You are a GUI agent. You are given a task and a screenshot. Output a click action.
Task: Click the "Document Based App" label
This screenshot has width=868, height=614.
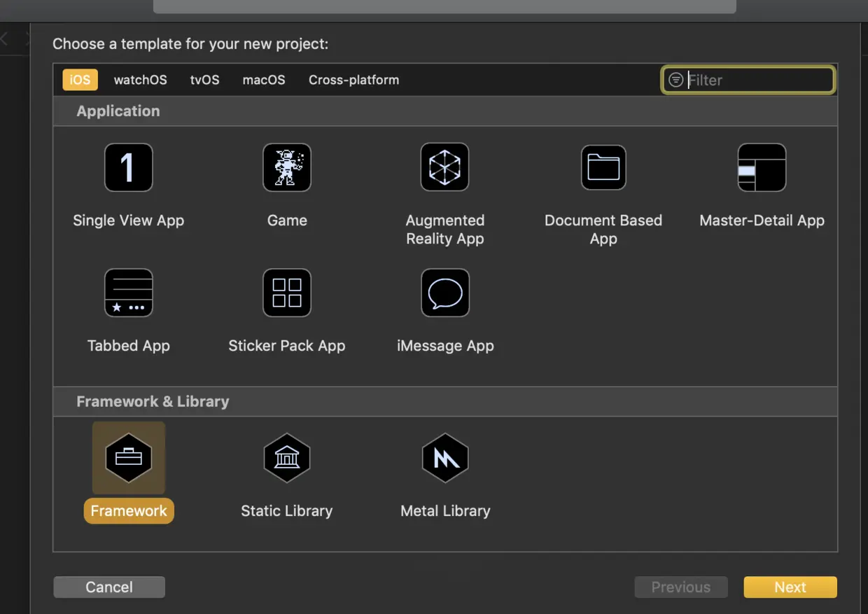[603, 230]
